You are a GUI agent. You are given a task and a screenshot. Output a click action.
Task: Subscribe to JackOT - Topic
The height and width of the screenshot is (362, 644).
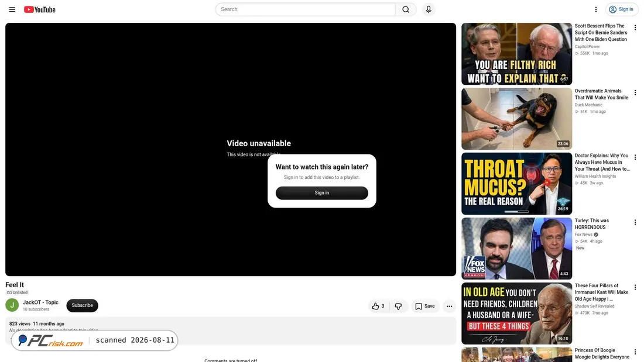coord(82,305)
